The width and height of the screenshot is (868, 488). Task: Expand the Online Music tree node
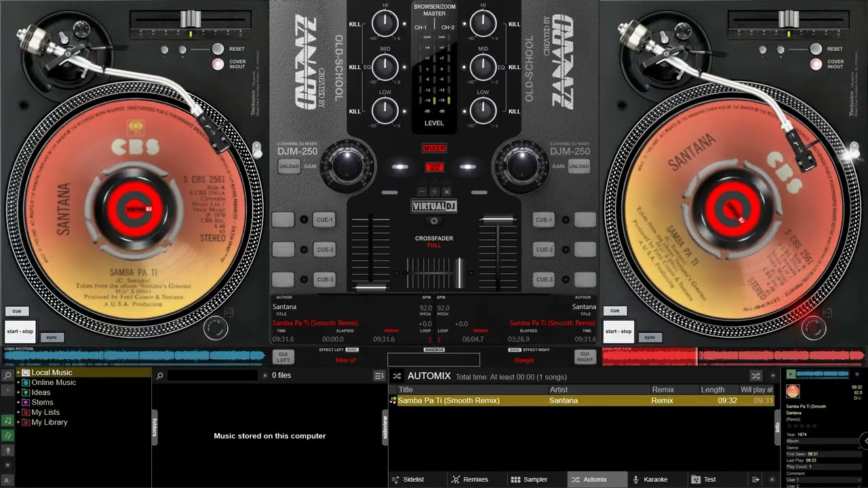(18, 383)
